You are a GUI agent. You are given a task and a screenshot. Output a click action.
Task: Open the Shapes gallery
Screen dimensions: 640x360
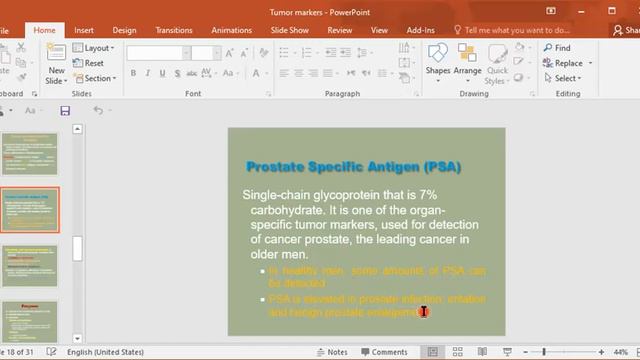pyautogui.click(x=438, y=63)
